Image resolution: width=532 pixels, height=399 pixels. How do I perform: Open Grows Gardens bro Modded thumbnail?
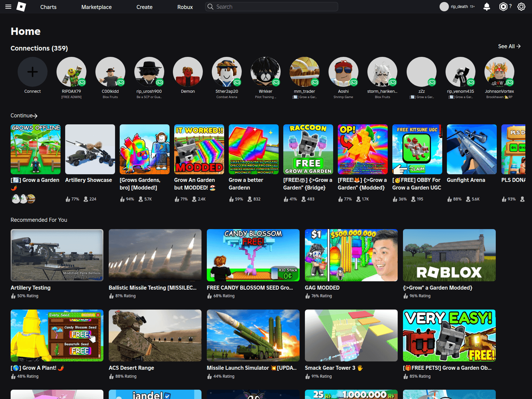coord(145,149)
